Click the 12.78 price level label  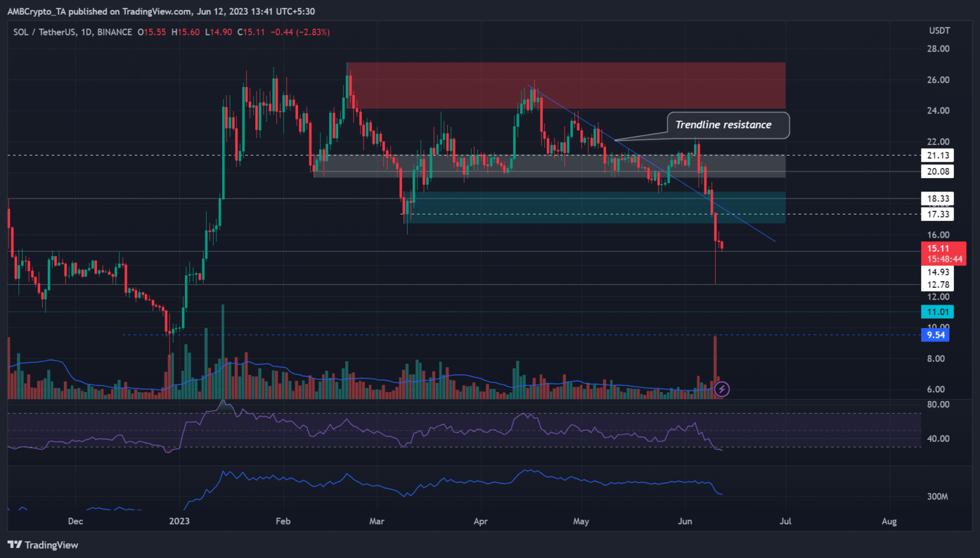(937, 285)
